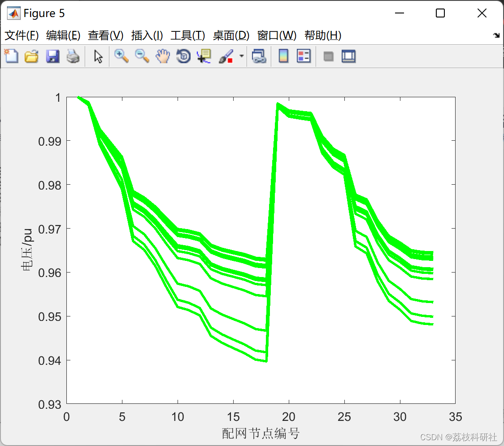Click the dock figure arrow at top right

(x=496, y=35)
